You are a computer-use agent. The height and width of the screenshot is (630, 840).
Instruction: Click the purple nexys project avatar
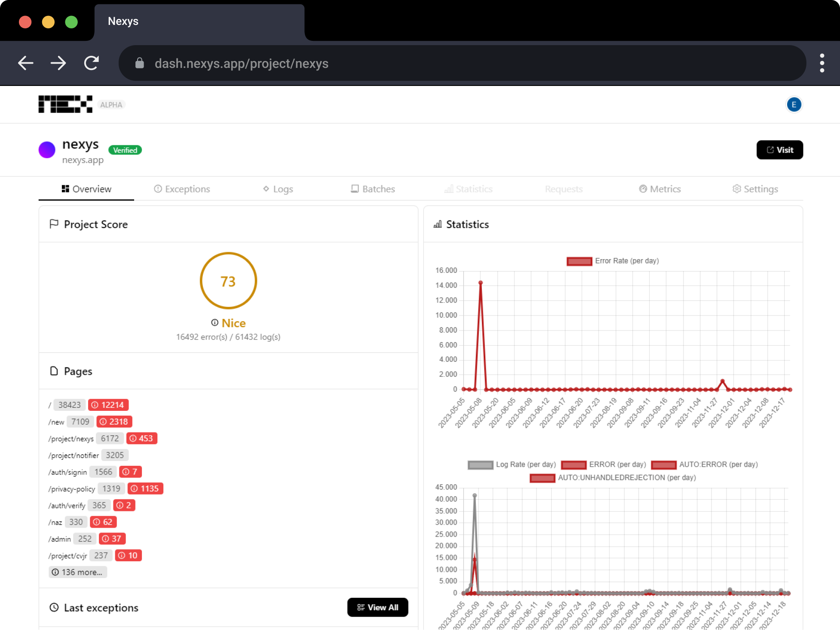pyautogui.click(x=47, y=150)
